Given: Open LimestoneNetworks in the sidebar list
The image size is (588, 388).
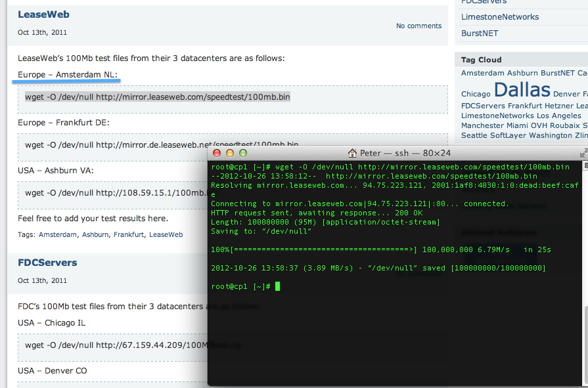Looking at the screenshot, I should (x=500, y=17).
